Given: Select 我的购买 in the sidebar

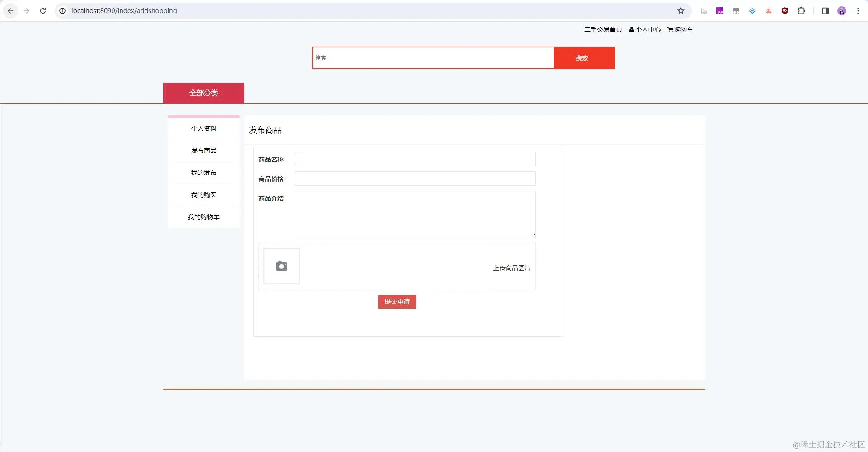Looking at the screenshot, I should (204, 195).
